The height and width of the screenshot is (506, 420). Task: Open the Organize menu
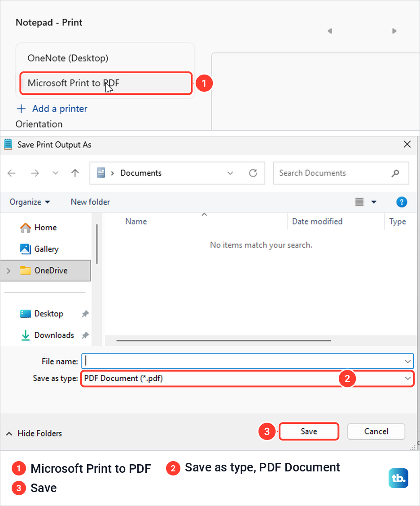pos(30,202)
